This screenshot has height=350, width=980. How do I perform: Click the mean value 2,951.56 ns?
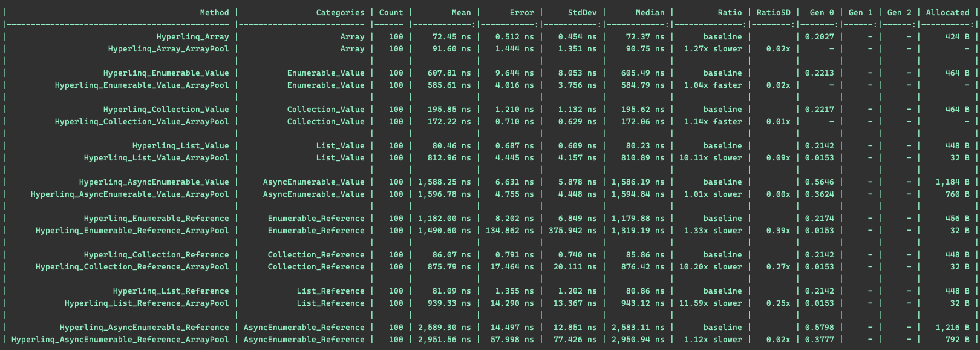point(445,339)
